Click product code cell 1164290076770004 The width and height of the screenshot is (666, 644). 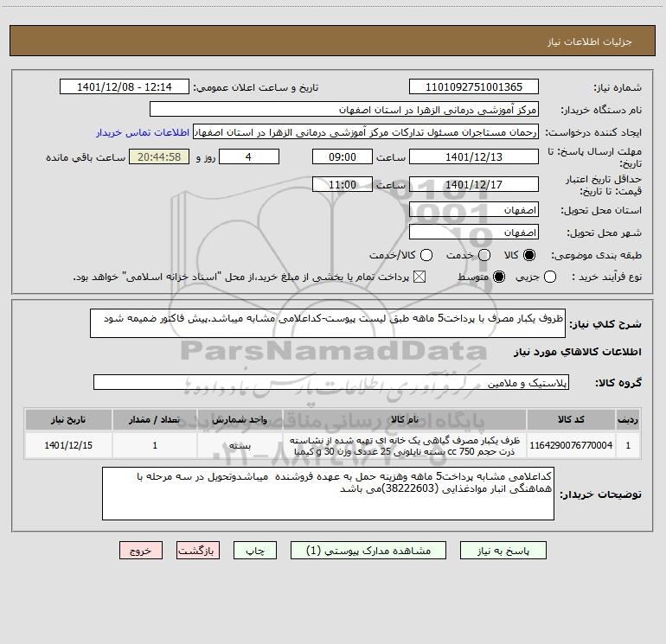(571, 445)
